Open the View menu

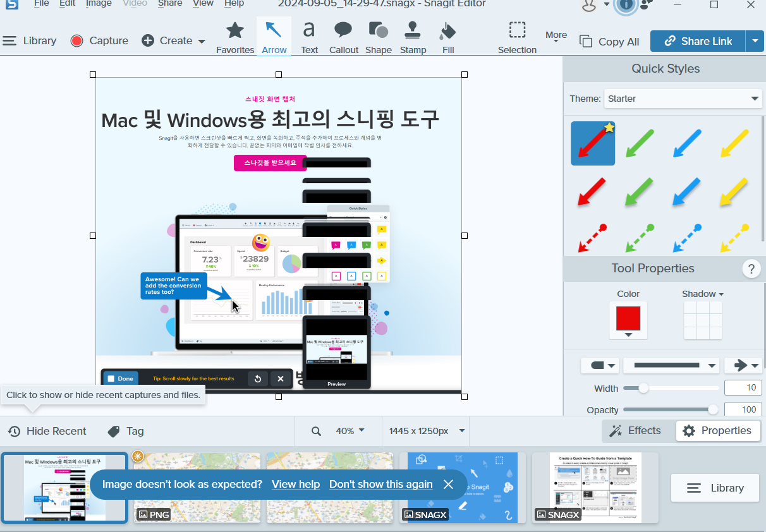pos(203,4)
